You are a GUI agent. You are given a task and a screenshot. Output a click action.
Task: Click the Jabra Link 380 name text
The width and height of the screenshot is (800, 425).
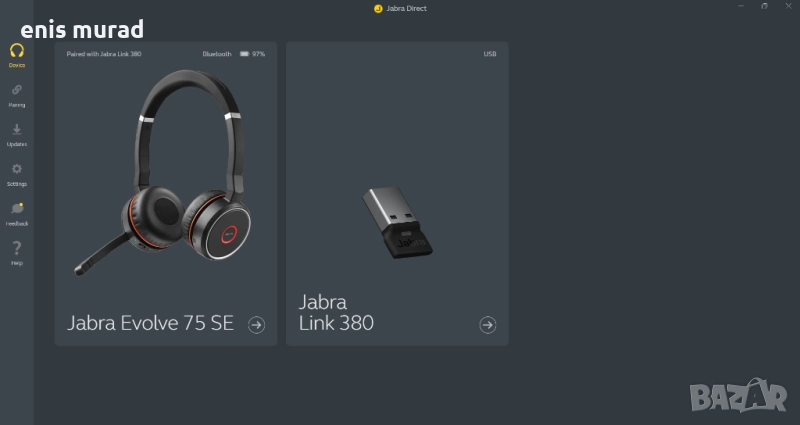(x=336, y=313)
